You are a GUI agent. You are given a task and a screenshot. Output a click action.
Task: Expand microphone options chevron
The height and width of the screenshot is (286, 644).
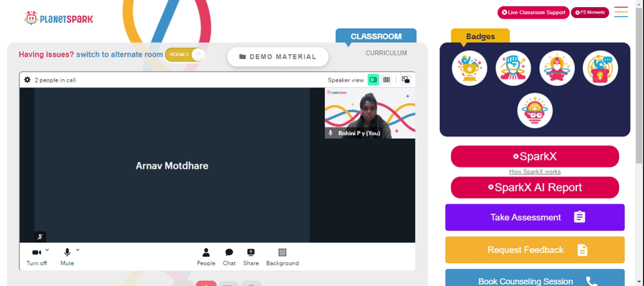[x=78, y=249]
